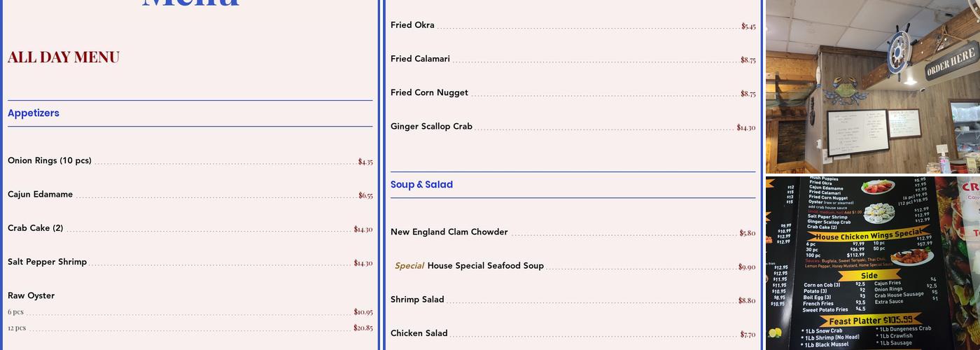Select the Shrimp Salad item

417,300
